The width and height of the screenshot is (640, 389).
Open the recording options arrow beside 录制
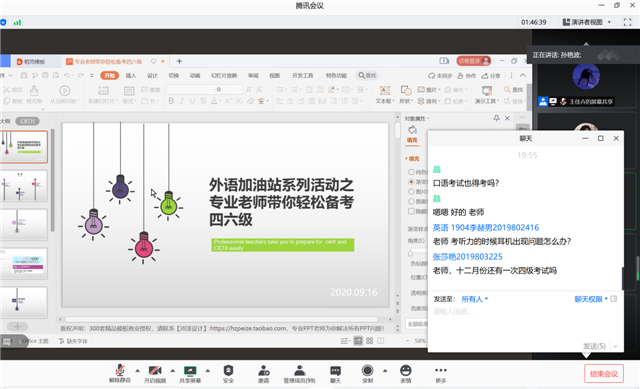point(385,371)
